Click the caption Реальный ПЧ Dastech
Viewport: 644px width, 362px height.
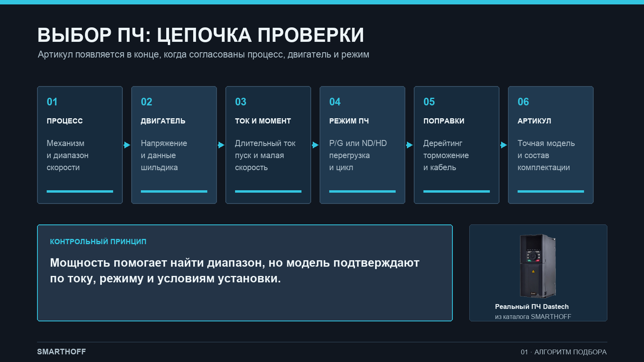pyautogui.click(x=532, y=306)
